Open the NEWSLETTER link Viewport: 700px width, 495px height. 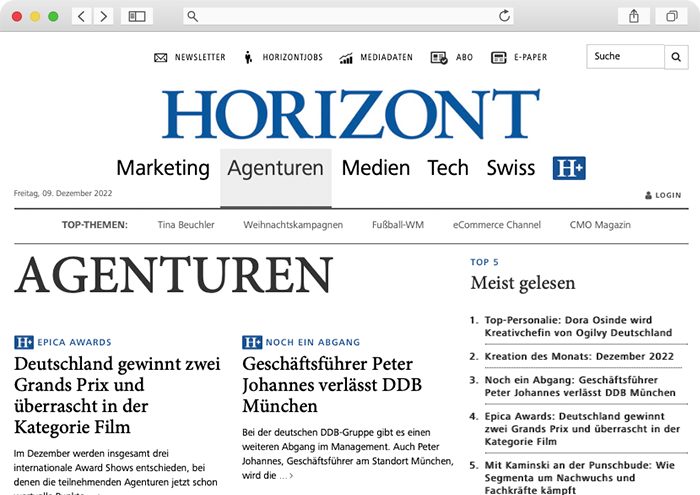[200, 57]
